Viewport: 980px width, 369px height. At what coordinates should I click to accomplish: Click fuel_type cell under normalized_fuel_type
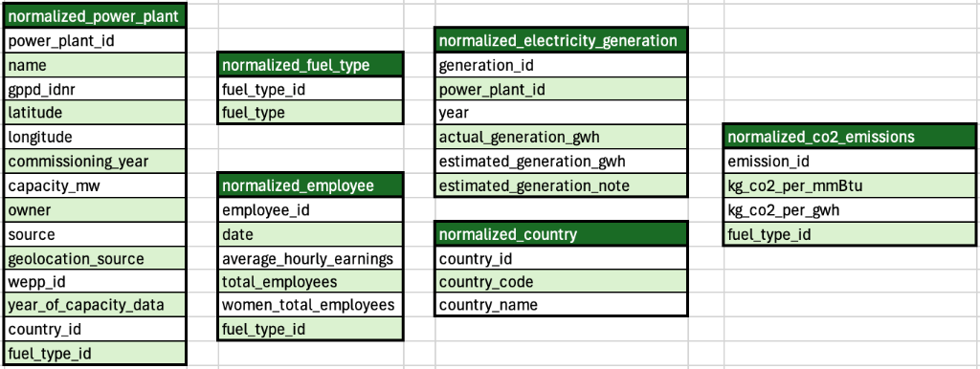point(311,113)
